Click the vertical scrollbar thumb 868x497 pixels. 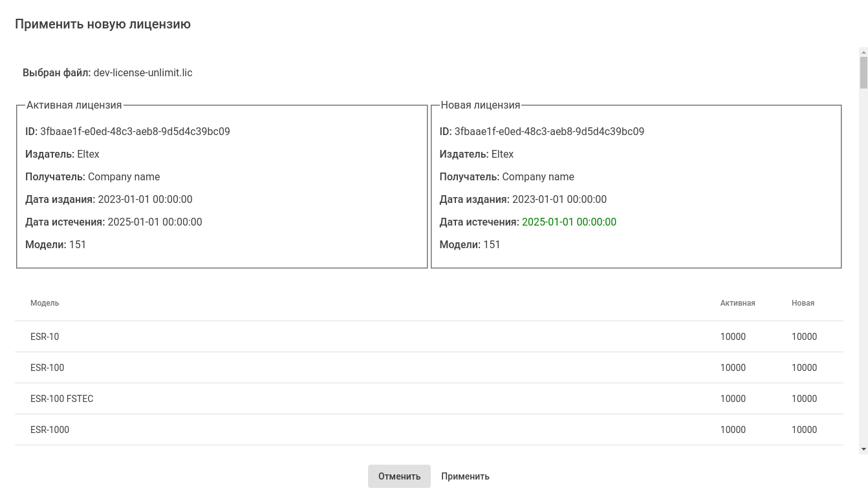tap(863, 72)
